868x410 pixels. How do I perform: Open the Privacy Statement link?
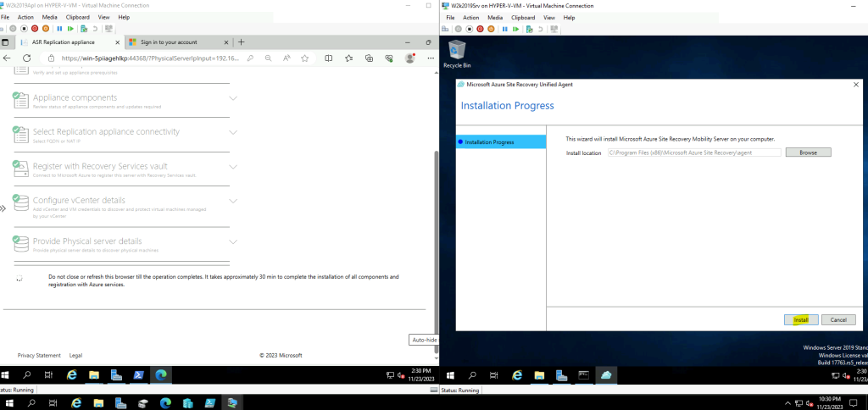coord(39,355)
